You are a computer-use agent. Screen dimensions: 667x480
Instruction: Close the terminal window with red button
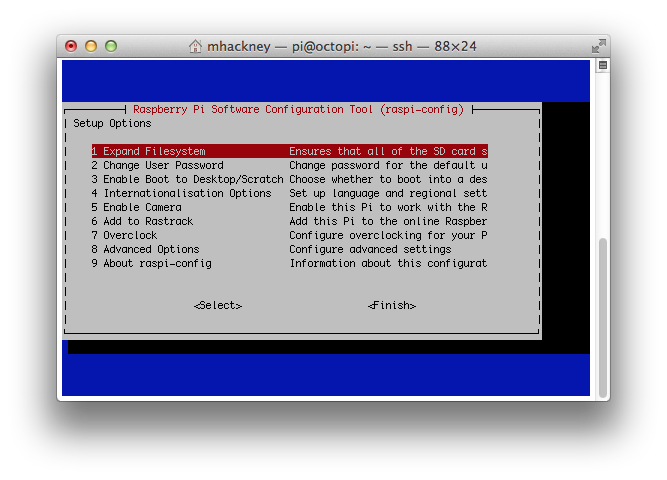[71, 46]
